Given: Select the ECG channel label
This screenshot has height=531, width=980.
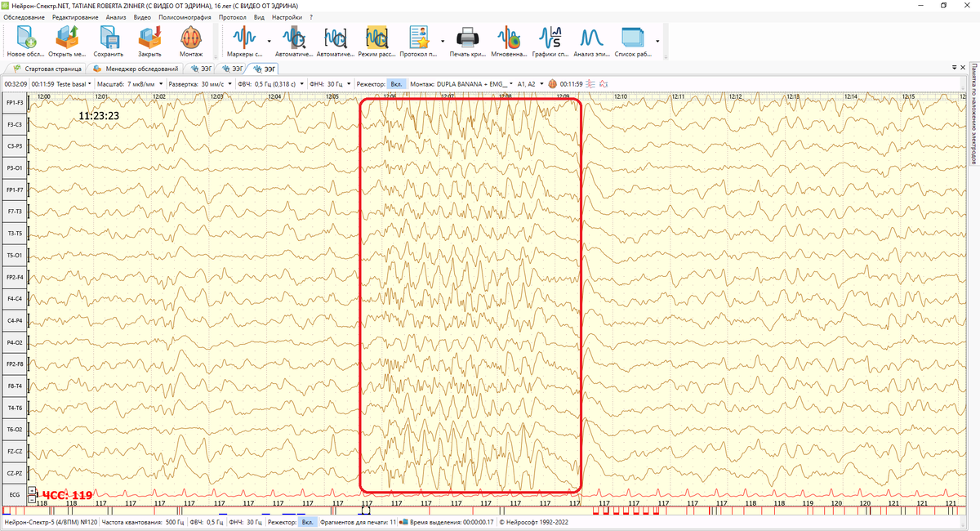Looking at the screenshot, I should [x=14, y=494].
